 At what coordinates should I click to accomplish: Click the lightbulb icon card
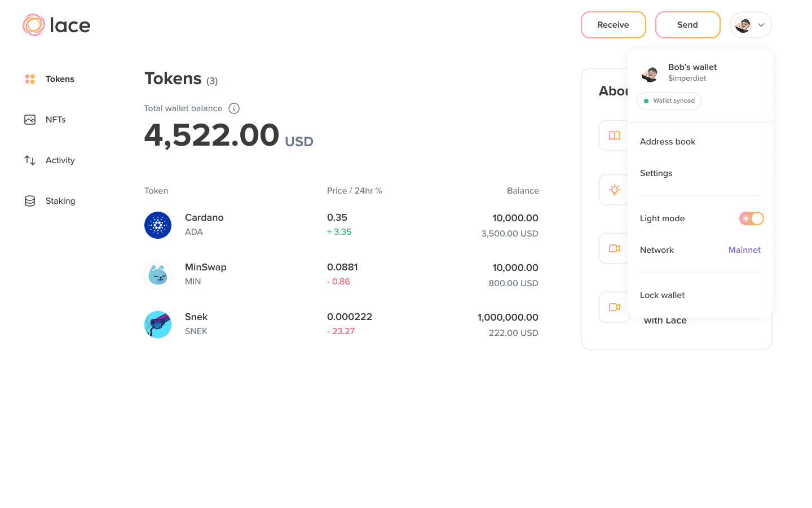click(x=614, y=190)
